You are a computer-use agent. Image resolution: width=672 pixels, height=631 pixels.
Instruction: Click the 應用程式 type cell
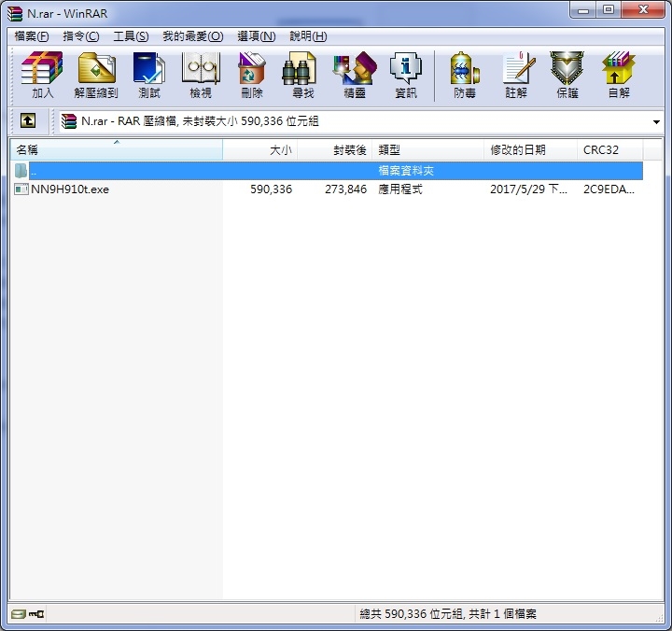point(400,189)
